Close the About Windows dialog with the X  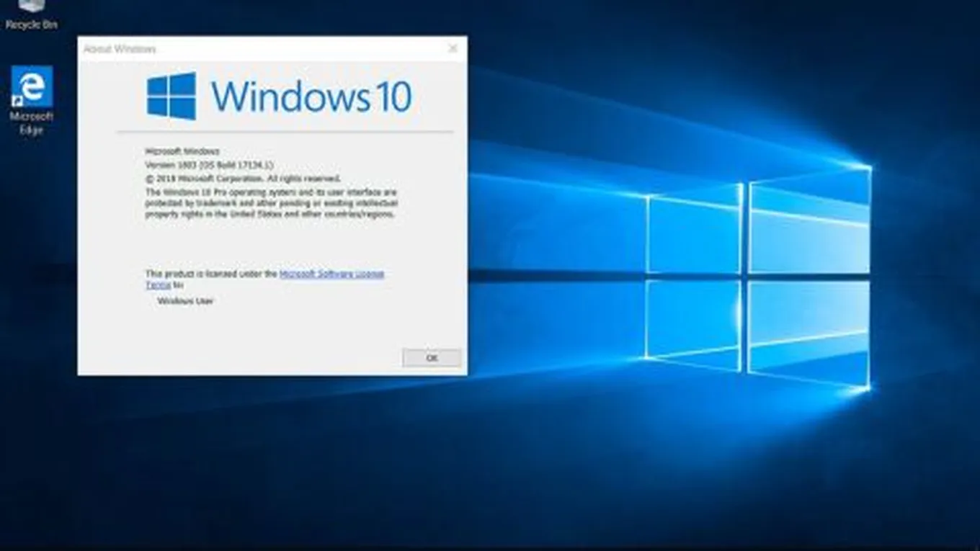pos(453,48)
